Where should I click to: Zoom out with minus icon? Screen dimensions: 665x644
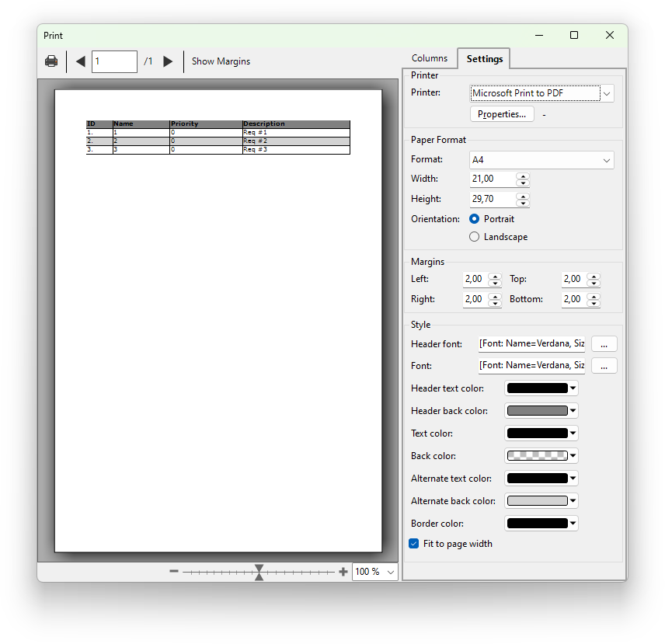(x=173, y=571)
